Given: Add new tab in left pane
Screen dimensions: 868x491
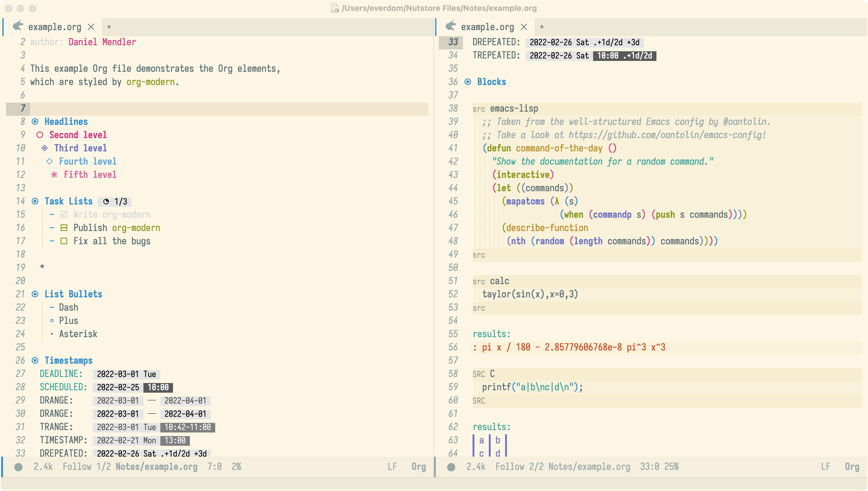Looking at the screenshot, I should [x=109, y=27].
